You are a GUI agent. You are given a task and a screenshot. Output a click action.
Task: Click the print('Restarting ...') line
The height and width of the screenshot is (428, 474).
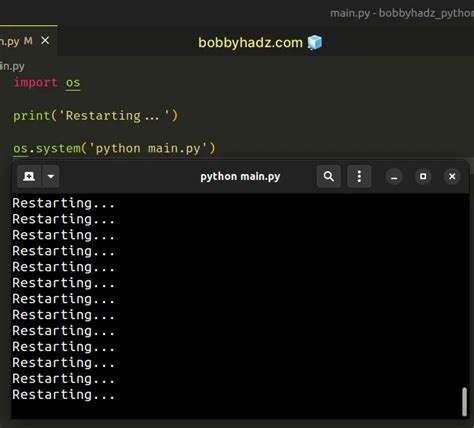tap(96, 116)
